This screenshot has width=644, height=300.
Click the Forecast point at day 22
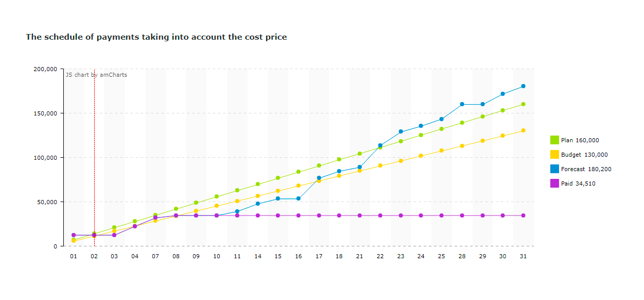(380, 145)
